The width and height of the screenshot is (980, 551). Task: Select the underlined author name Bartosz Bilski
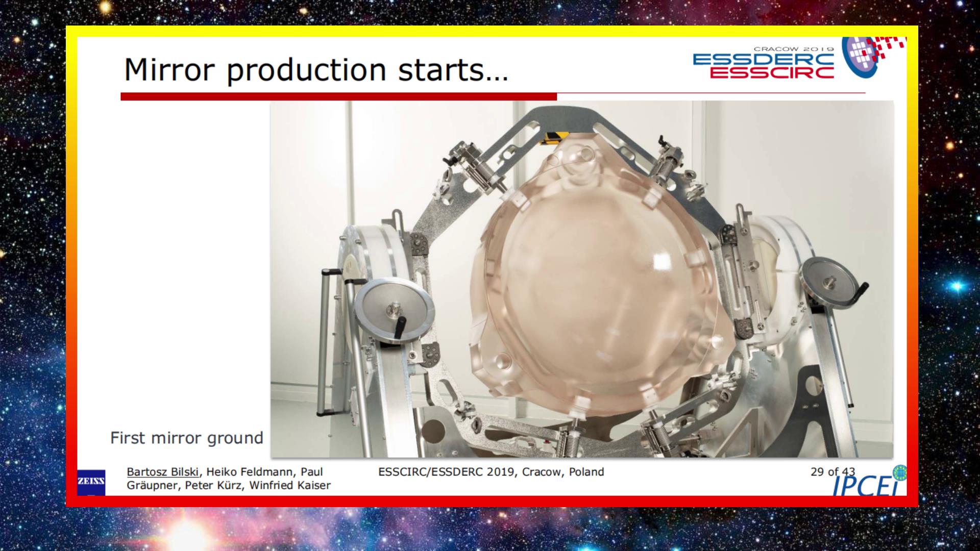[162, 472]
